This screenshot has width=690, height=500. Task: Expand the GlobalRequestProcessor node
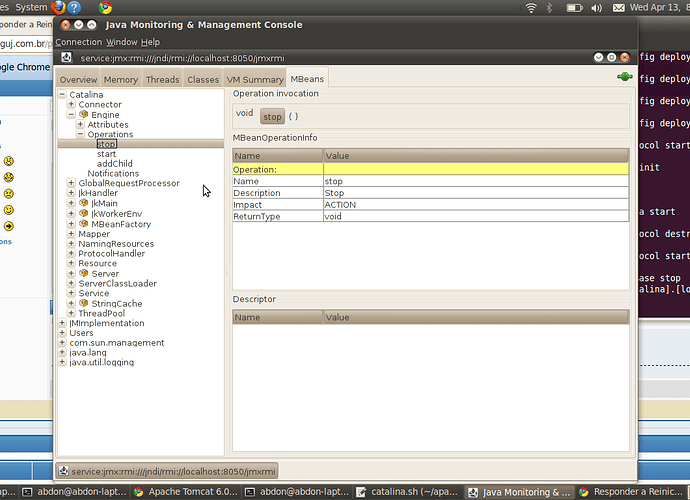pos(71,183)
